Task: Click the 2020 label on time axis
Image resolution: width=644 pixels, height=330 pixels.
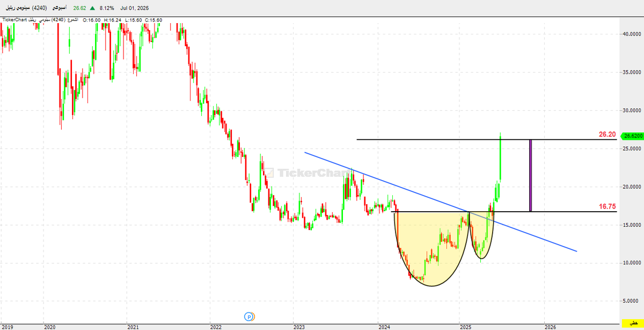Action: [50, 326]
